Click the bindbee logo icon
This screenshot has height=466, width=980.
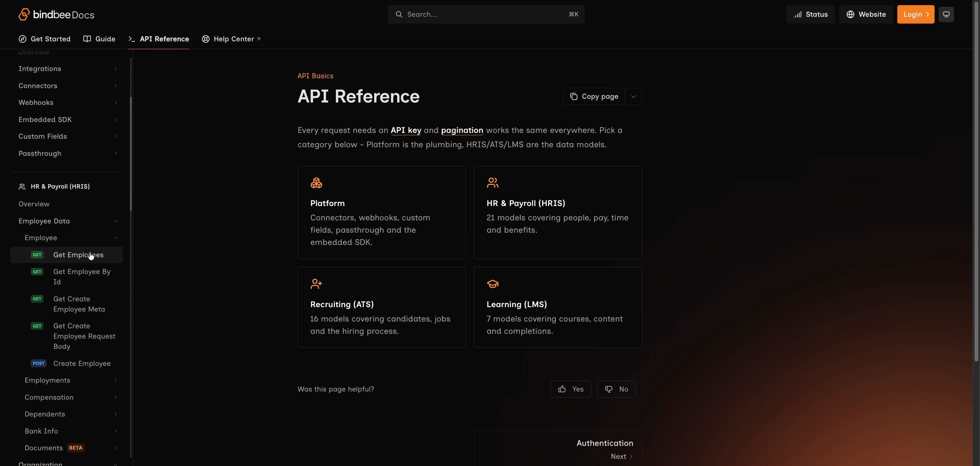pos(24,14)
